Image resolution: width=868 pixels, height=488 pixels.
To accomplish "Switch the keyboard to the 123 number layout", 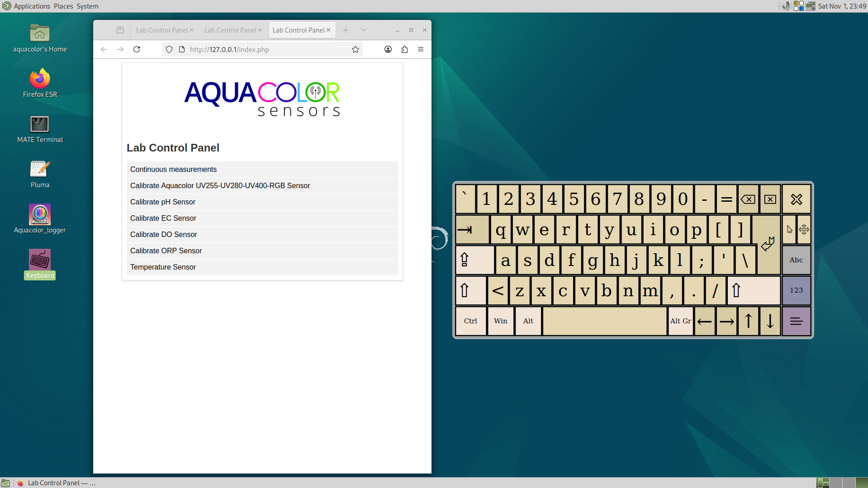I will click(796, 290).
